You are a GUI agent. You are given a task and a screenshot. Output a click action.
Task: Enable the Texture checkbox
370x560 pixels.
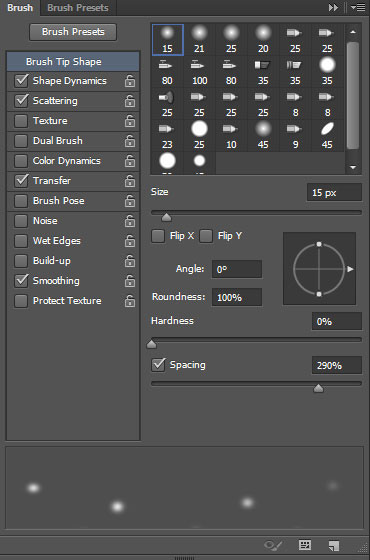click(x=21, y=121)
